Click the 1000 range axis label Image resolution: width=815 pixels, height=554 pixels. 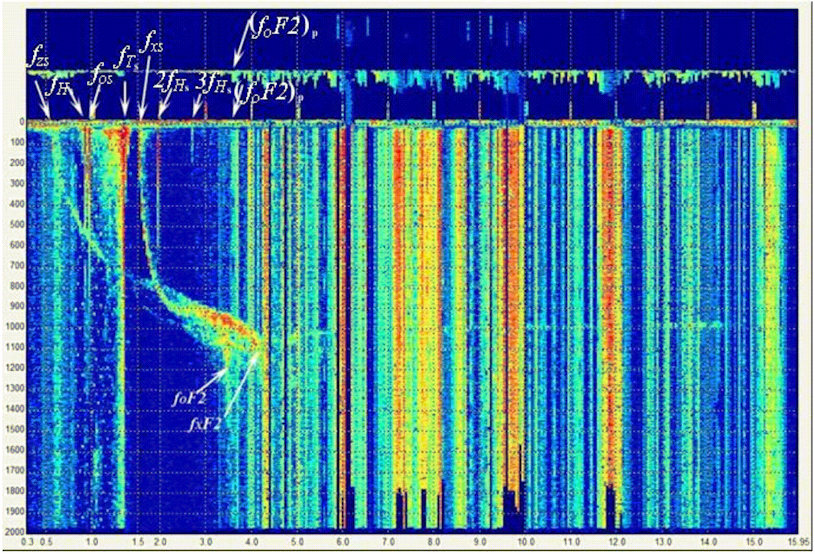pos(14,326)
